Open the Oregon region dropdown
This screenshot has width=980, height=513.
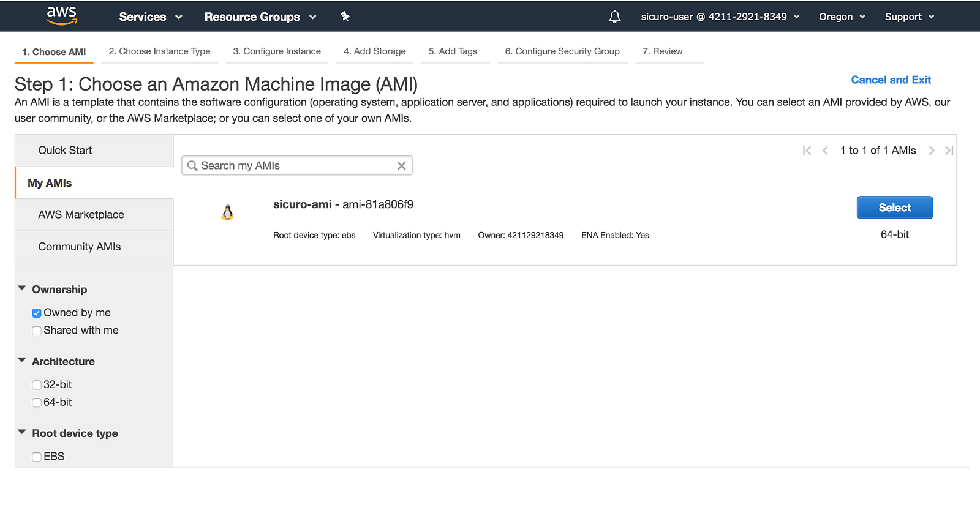pos(842,17)
